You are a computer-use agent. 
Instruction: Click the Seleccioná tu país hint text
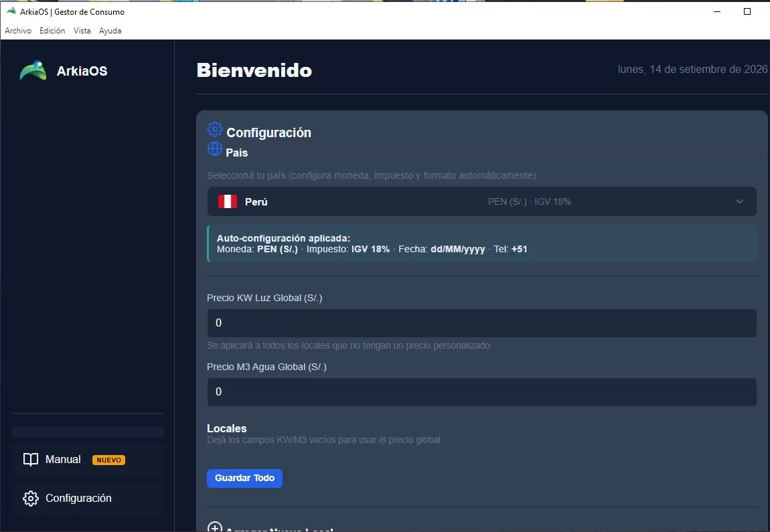tap(371, 176)
